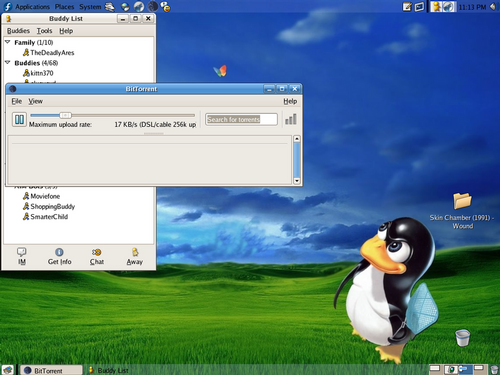The image size is (500, 375).
Task: Select the SmarterChild bot
Action: 45,217
